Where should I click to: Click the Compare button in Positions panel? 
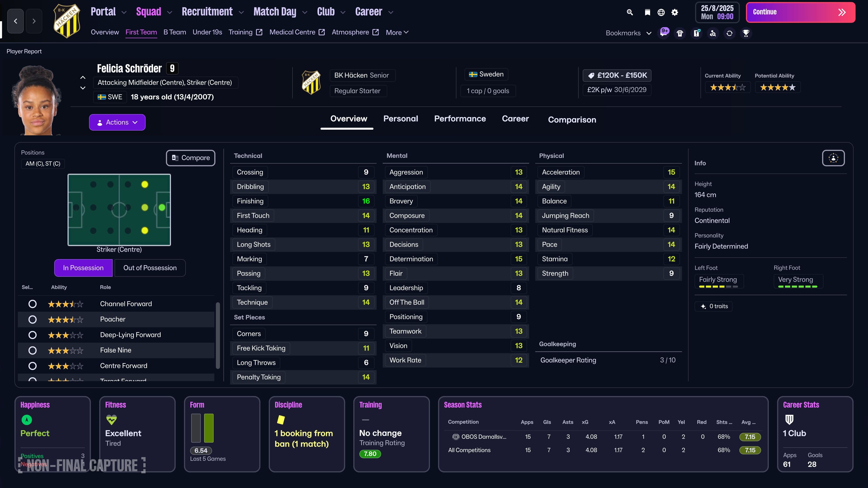[x=190, y=158]
